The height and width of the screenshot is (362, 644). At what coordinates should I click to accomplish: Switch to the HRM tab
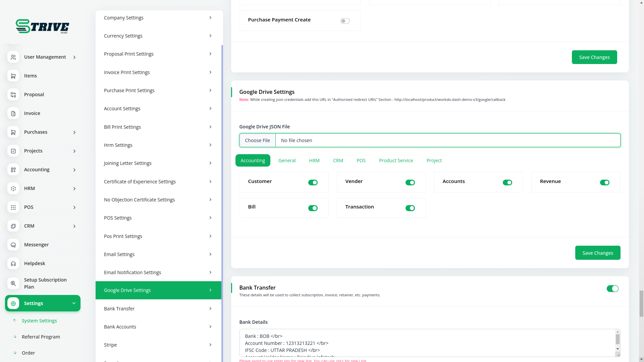pos(314,161)
